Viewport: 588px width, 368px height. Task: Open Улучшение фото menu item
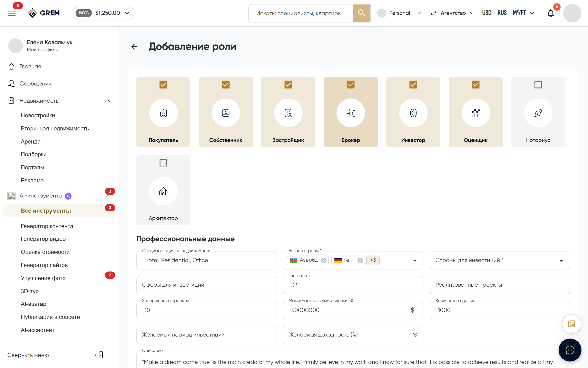[43, 278]
